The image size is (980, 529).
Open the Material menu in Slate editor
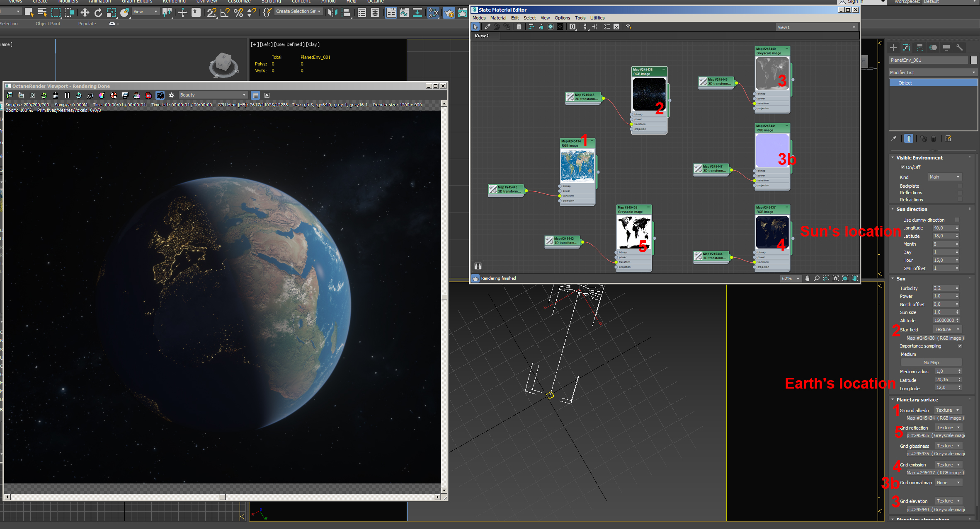498,18
